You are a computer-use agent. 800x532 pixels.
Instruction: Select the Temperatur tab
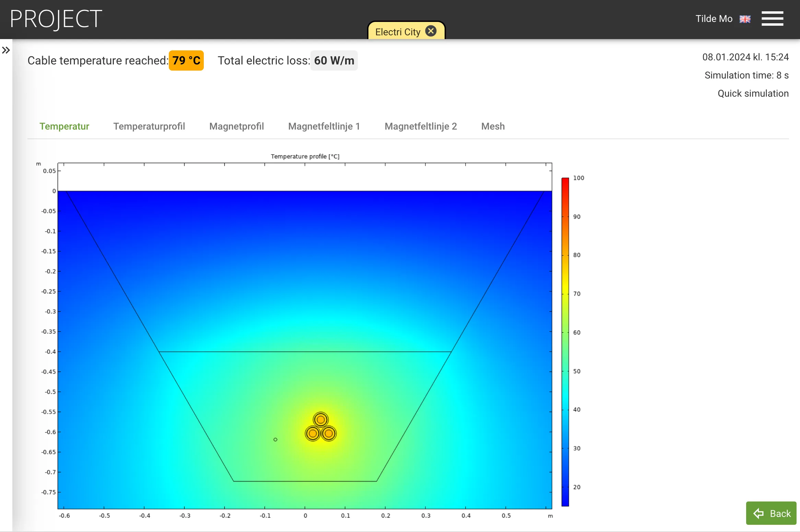(x=64, y=126)
